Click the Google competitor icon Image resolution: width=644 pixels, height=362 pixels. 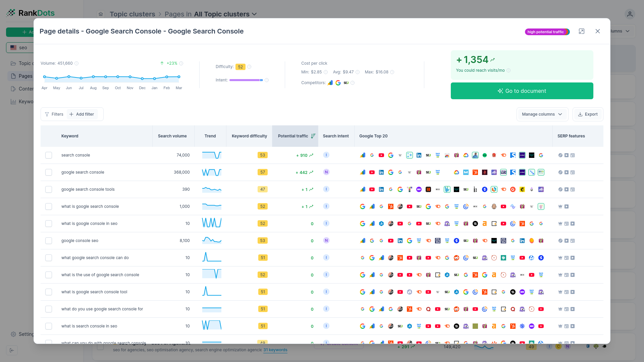(338, 83)
